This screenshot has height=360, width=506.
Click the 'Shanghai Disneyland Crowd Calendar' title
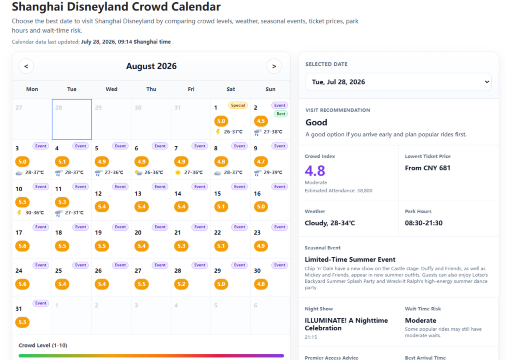pos(116,7)
